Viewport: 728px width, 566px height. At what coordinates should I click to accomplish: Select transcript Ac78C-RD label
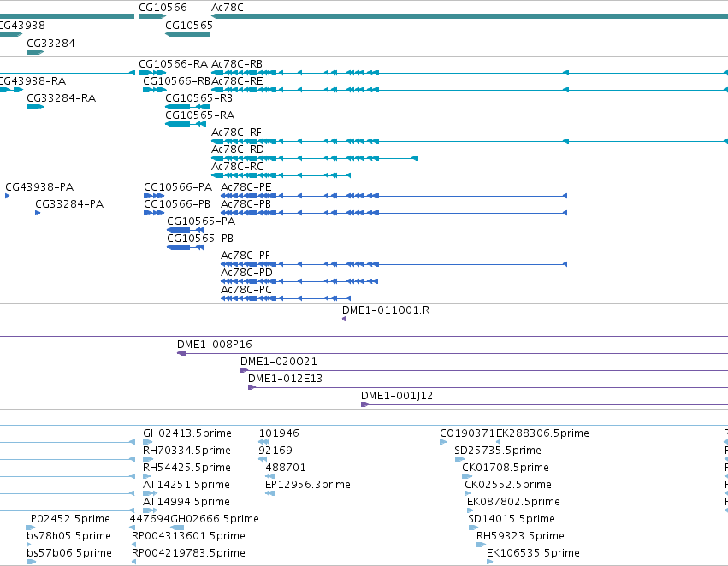click(238, 150)
